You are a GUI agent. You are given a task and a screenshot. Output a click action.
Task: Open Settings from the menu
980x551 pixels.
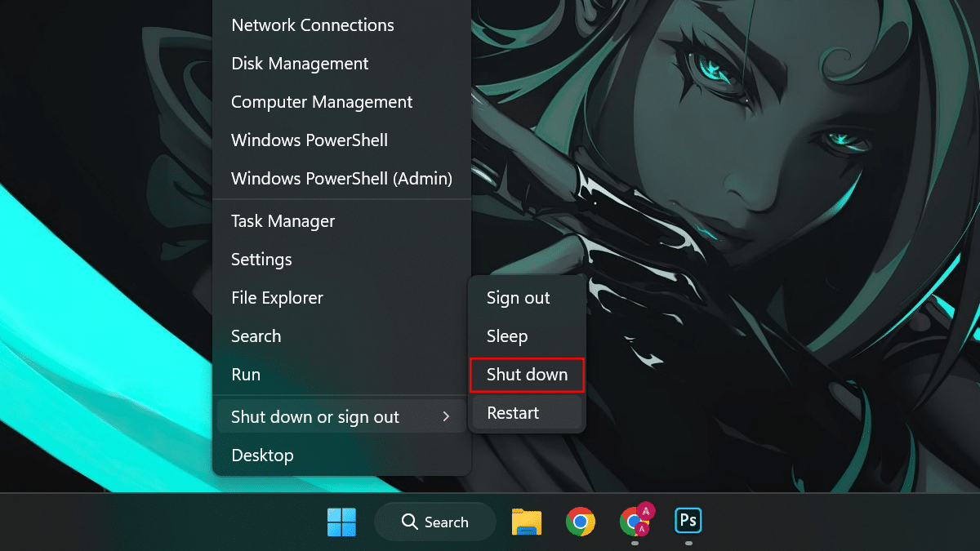tap(341, 260)
